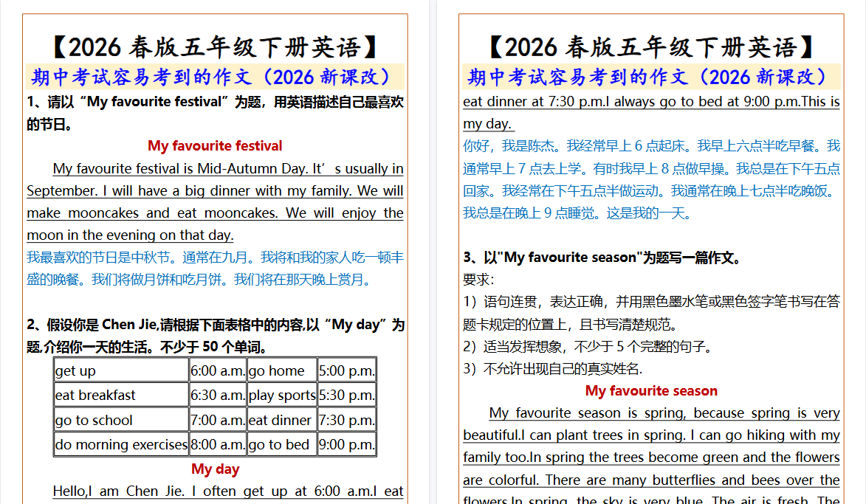Click the table cell '7:30 p.m.'
This screenshot has width=866, height=504.
tap(347, 420)
